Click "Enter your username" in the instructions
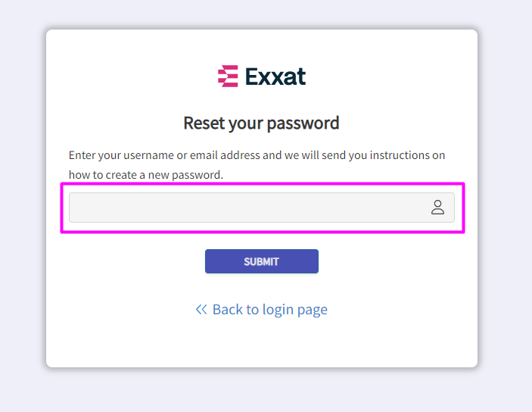Viewport: 532px width, 412px height. pos(112,155)
